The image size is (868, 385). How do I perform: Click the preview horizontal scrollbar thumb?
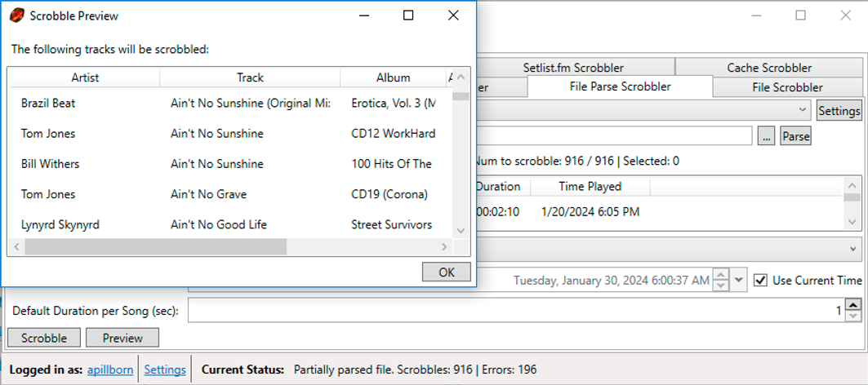pyautogui.click(x=155, y=246)
